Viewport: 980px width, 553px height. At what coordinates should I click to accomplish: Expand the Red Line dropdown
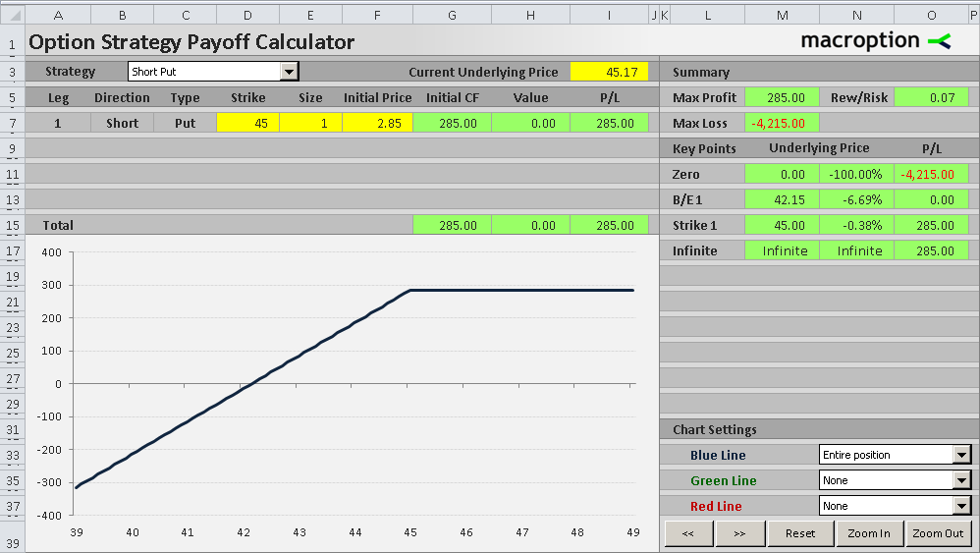click(x=962, y=506)
